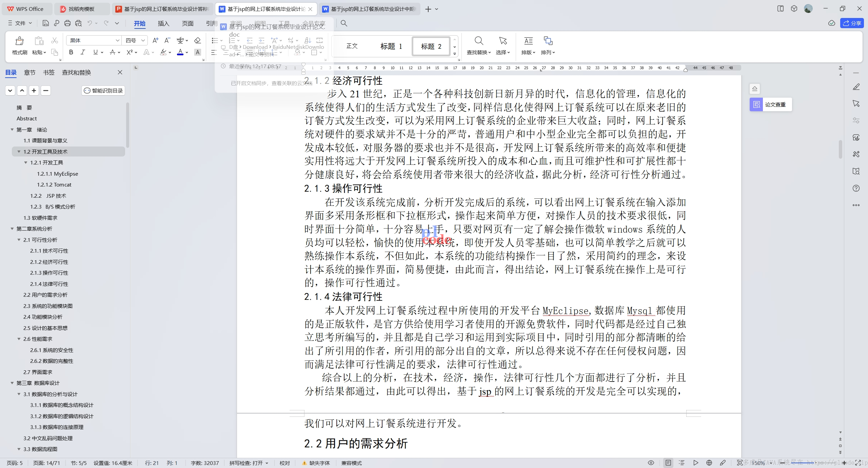Click the fullscreen icon in status bar
The width and height of the screenshot is (868, 468).
click(858, 463)
